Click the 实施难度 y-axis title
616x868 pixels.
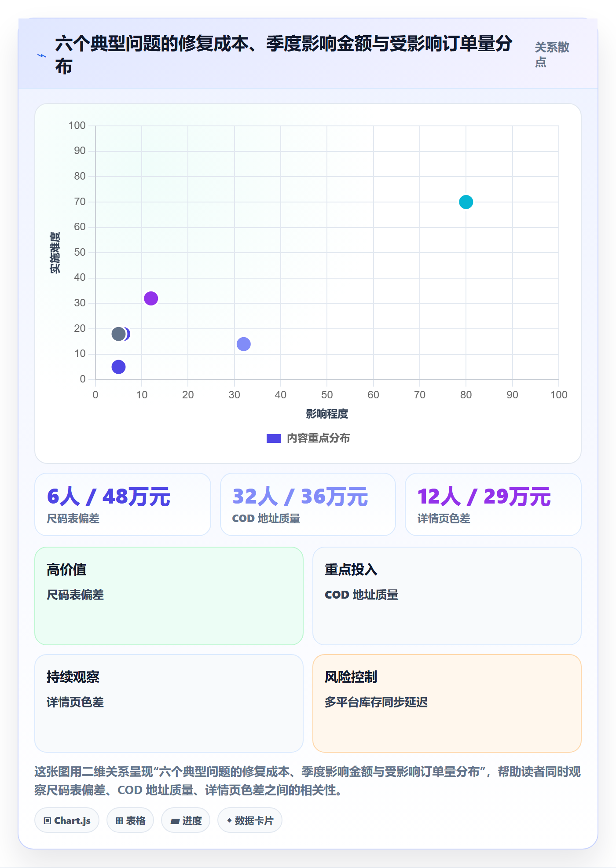(55, 253)
